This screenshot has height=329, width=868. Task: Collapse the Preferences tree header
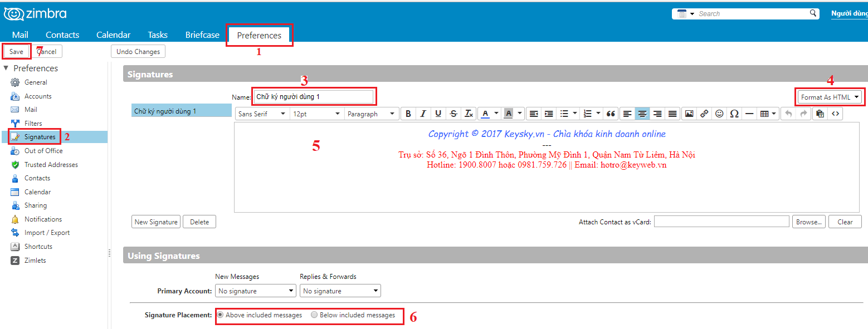[6, 68]
